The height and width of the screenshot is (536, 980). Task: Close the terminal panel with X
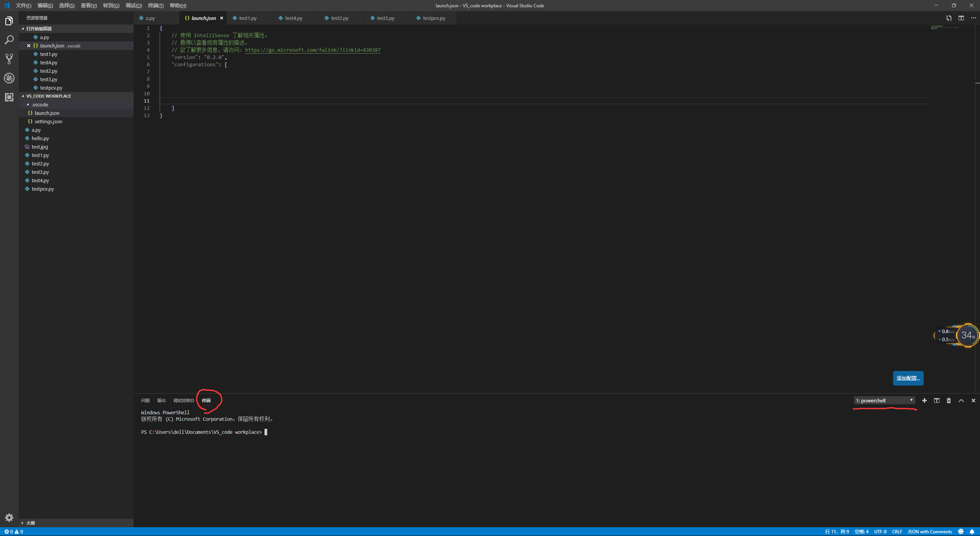tap(973, 400)
